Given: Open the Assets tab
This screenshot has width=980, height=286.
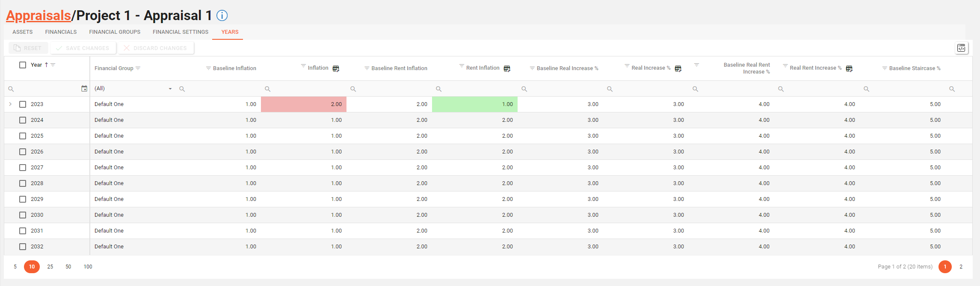Looking at the screenshot, I should click(x=23, y=32).
